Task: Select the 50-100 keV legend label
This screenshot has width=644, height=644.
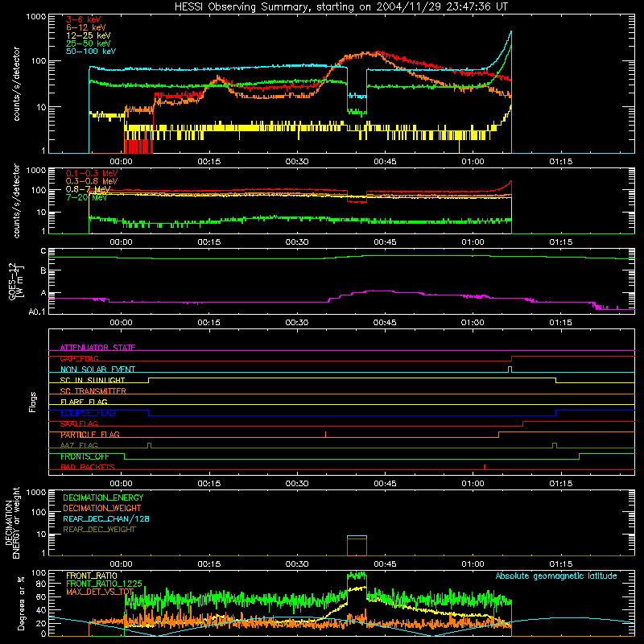Action: [91, 52]
